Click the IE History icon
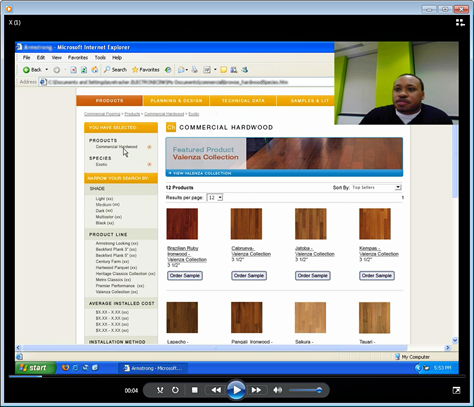Image resolution: width=474 pixels, height=407 pixels. point(168,70)
